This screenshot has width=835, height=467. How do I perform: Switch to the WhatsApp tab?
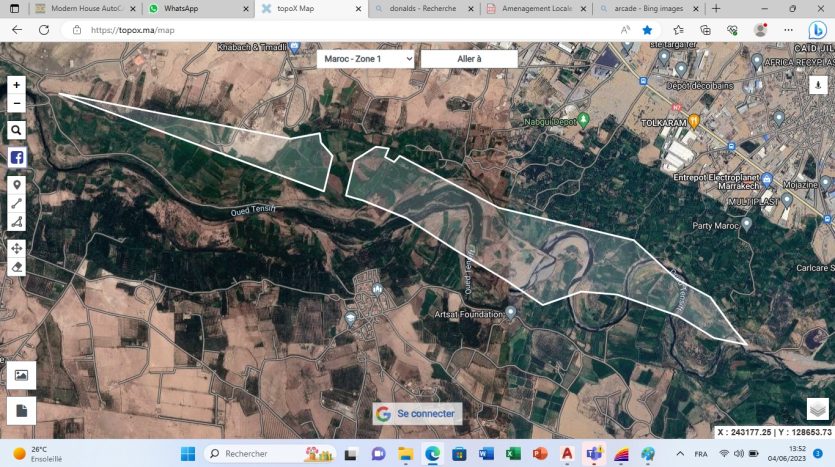(x=198, y=9)
